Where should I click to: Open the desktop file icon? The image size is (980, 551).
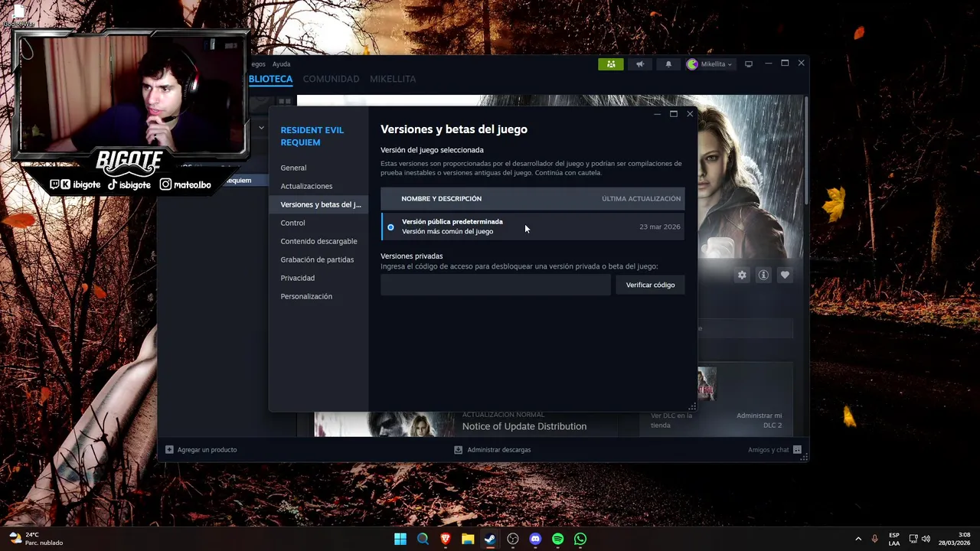18,15
